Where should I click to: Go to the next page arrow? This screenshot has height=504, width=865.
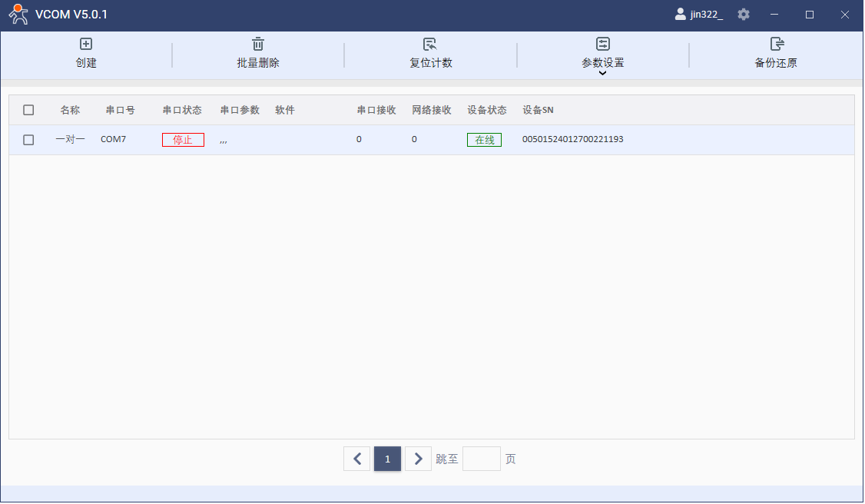(418, 459)
